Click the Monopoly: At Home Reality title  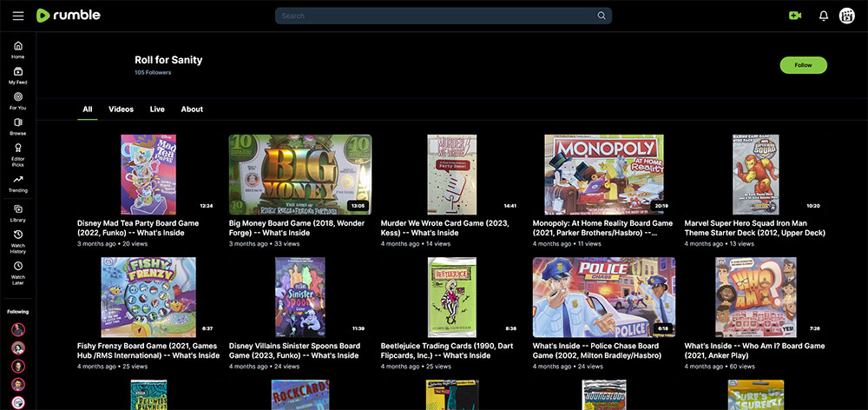coord(603,228)
